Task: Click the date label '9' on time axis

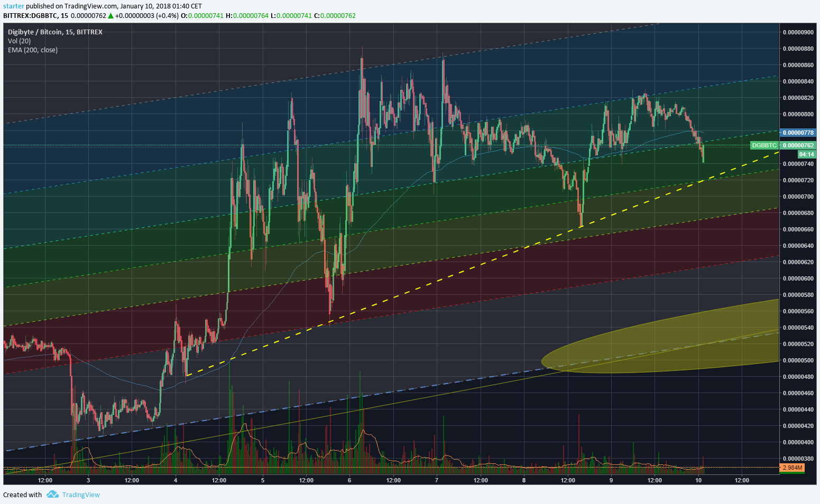Action: coord(611,480)
